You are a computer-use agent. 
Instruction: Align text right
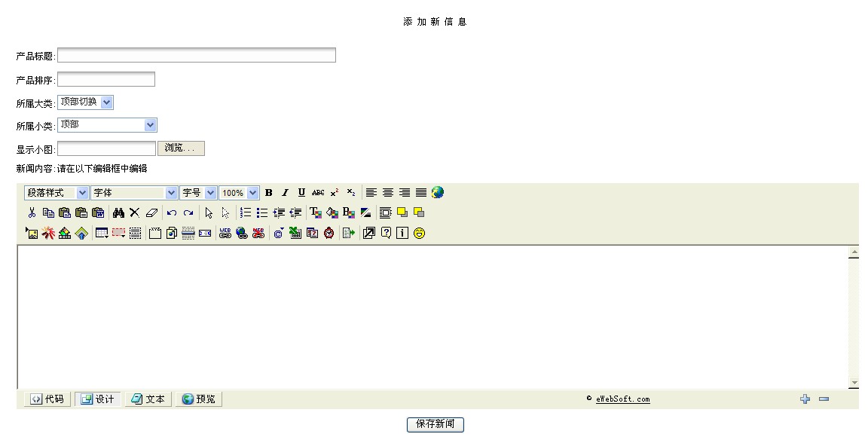point(405,193)
